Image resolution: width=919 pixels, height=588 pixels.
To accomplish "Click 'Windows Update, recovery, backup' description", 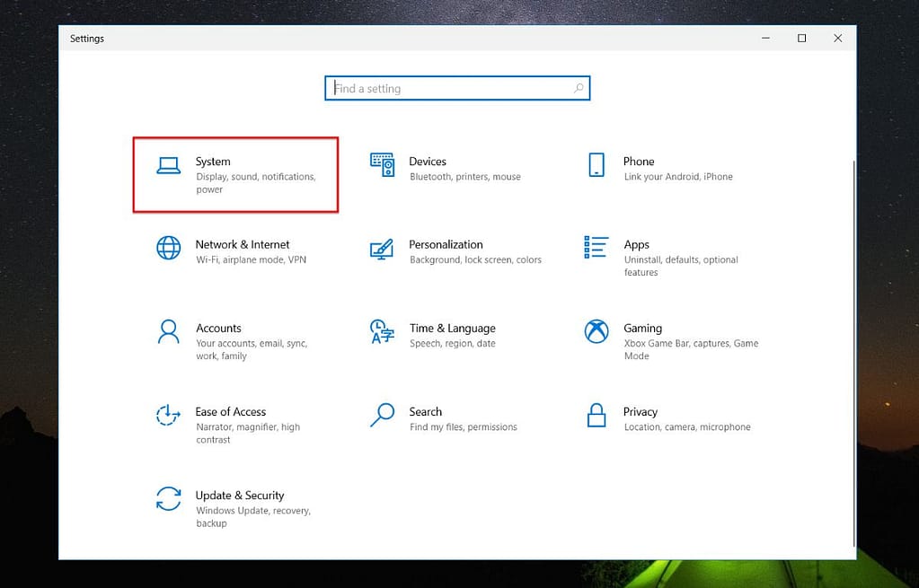I will point(253,516).
